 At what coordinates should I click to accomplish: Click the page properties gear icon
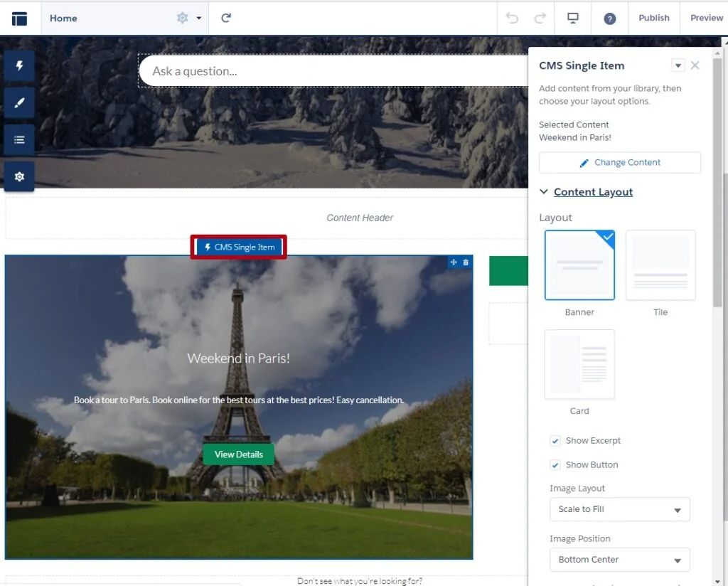click(183, 18)
